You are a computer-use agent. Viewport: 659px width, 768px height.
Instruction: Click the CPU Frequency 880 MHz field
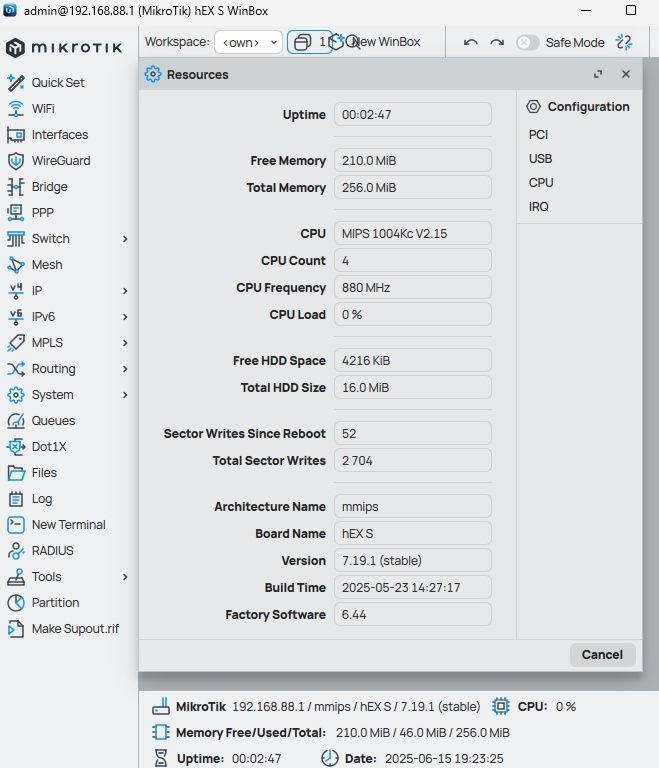[413, 288]
